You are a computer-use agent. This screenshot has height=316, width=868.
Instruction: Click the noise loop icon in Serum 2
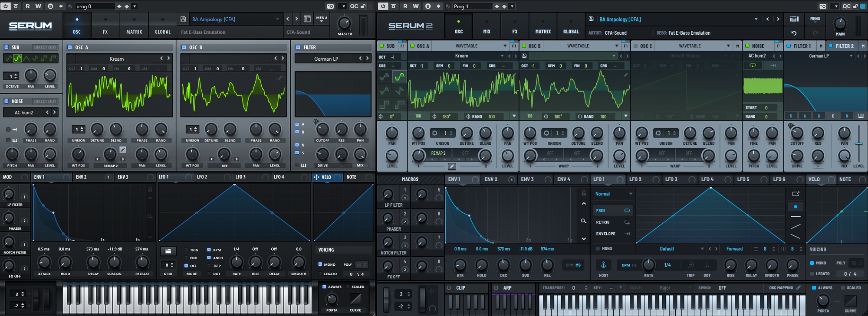coord(753,65)
